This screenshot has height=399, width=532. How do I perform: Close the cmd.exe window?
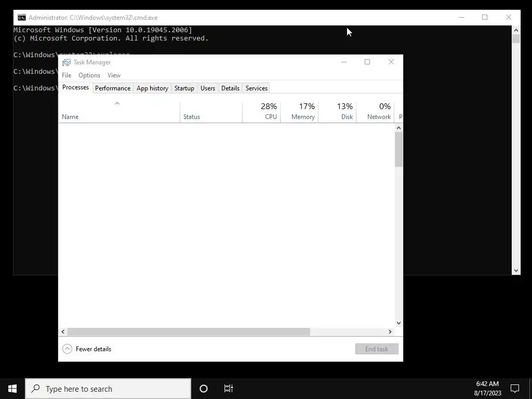[508, 17]
